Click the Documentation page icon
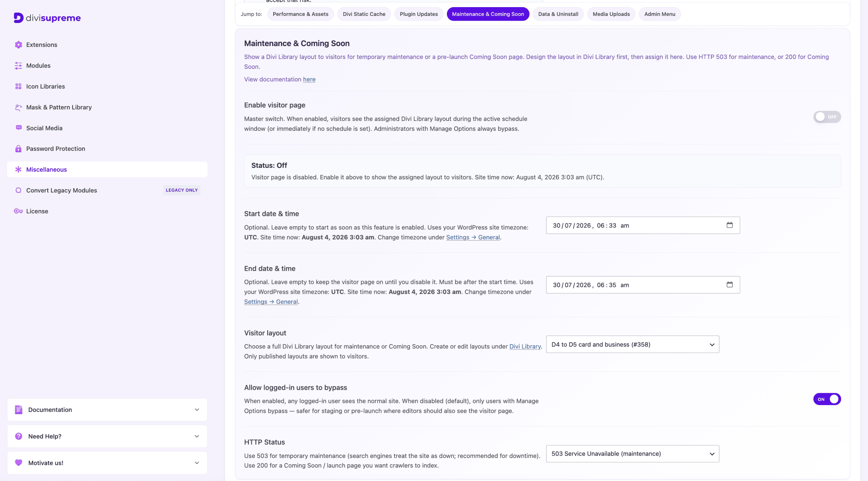The image size is (868, 481). point(19,409)
